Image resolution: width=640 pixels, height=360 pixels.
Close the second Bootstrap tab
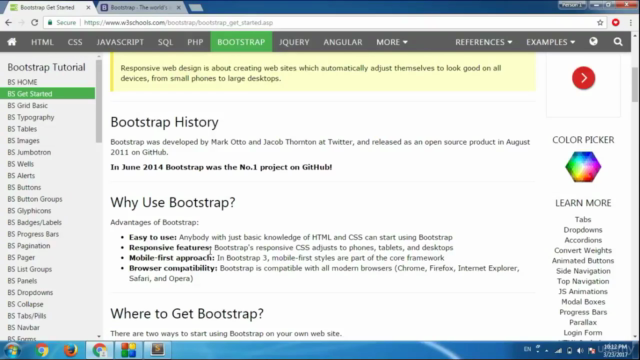pyautogui.click(x=178, y=7)
